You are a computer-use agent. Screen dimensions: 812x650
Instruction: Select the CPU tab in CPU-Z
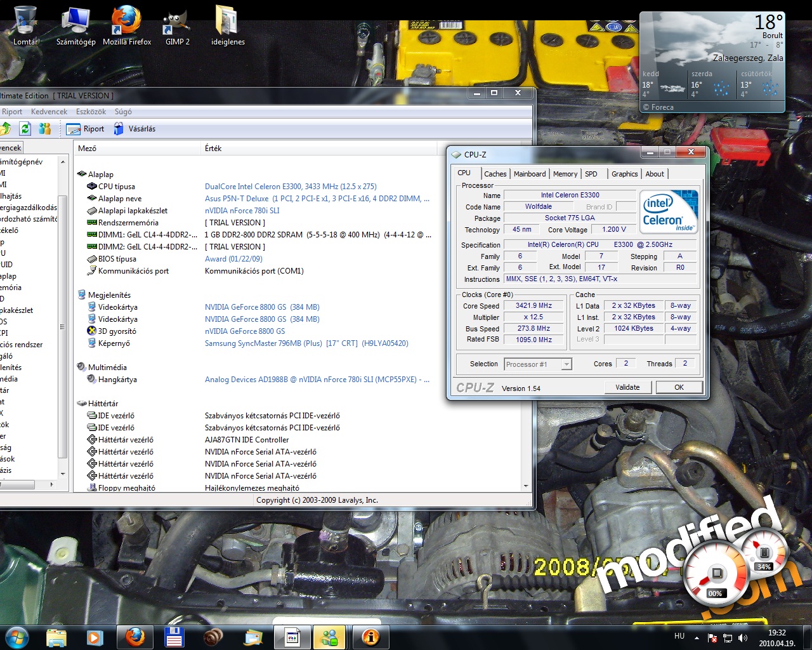pos(464,173)
